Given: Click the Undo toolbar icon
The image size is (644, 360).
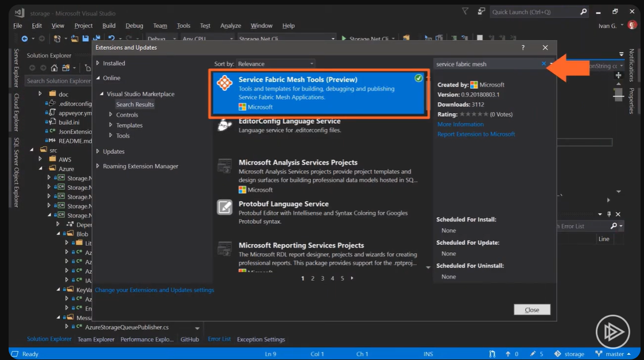Looking at the screenshot, I should [111, 38].
